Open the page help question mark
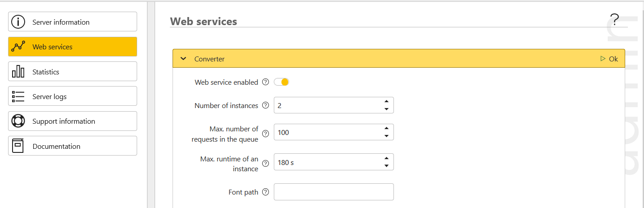The image size is (644, 208). coord(614,19)
